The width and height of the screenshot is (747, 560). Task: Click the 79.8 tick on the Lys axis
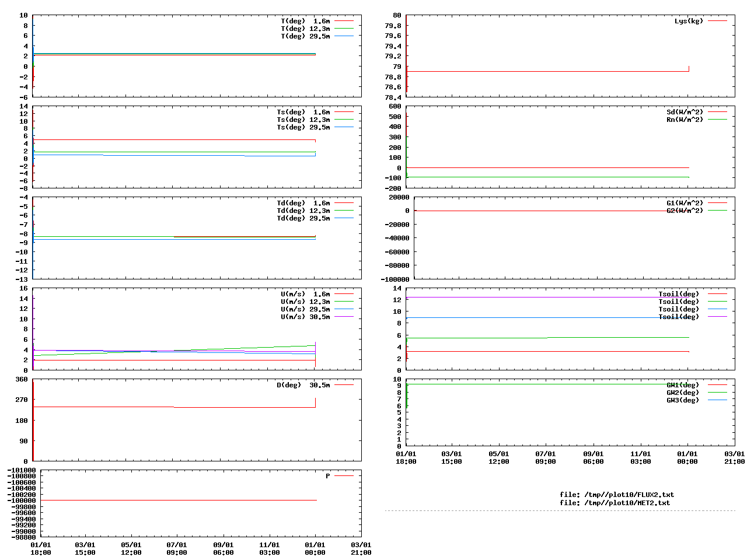393,26
